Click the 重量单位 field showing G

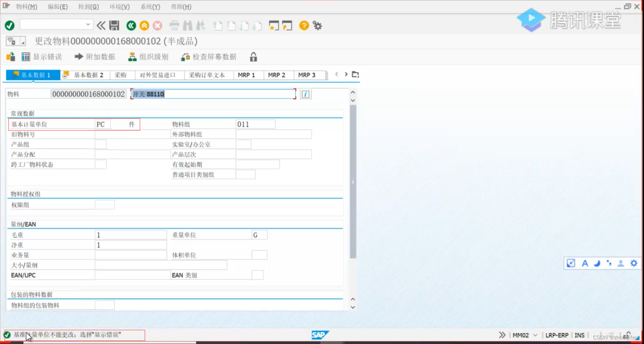point(259,235)
